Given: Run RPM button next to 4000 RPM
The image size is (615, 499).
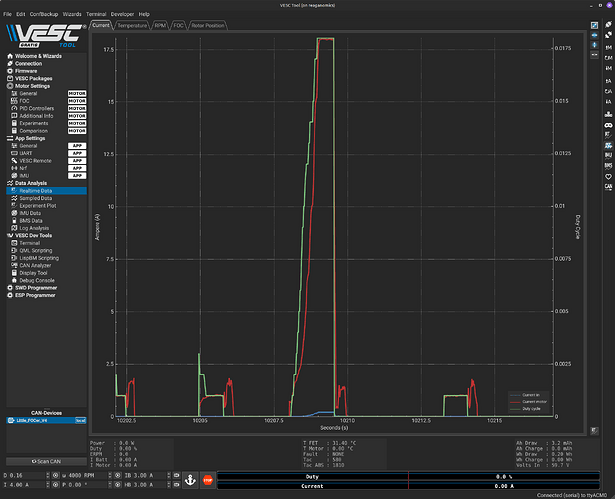Looking at the screenshot, I should pos(117,475).
